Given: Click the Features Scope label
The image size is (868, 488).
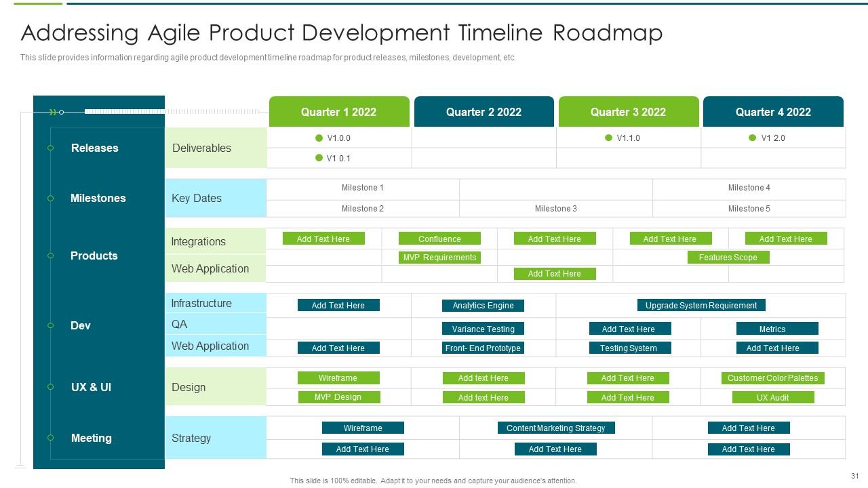Looking at the screenshot, I should [728, 258].
